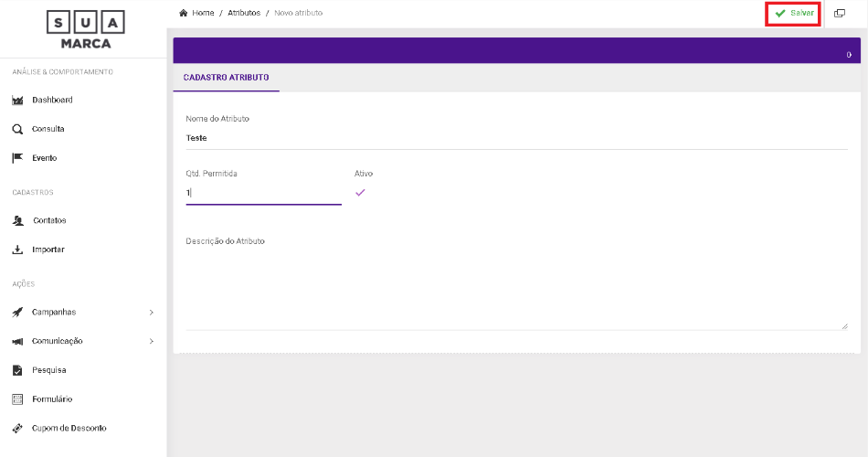Click the Importar download icon
This screenshot has width=868, height=457.
17,250
